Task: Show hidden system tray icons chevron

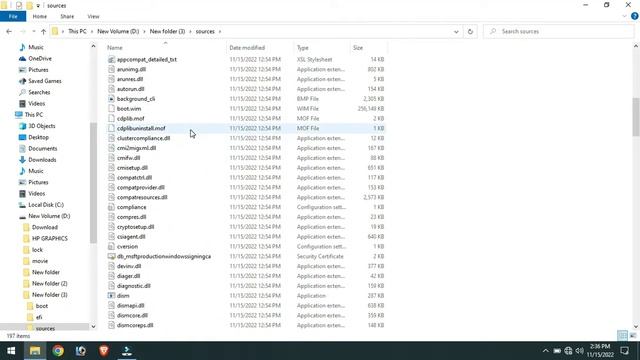Action: coord(545,351)
